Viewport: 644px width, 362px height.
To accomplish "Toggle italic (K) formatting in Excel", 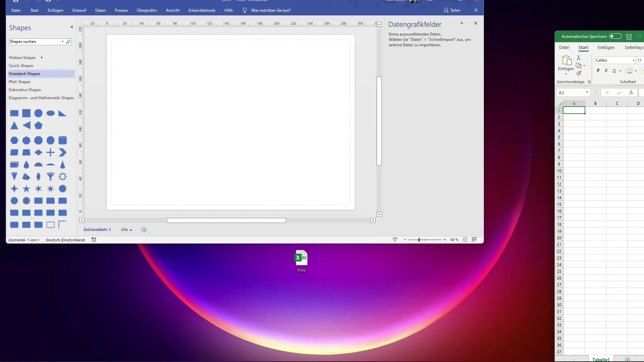I will point(606,70).
